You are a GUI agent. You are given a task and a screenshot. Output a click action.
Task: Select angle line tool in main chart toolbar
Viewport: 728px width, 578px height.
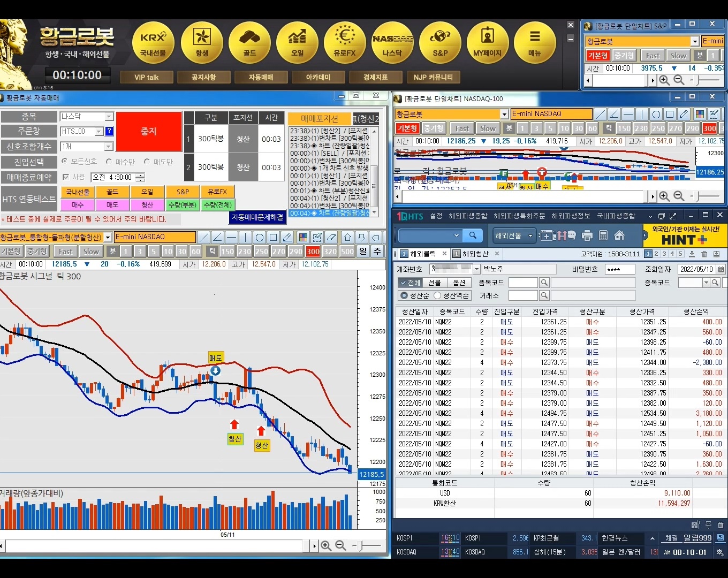tap(217, 237)
